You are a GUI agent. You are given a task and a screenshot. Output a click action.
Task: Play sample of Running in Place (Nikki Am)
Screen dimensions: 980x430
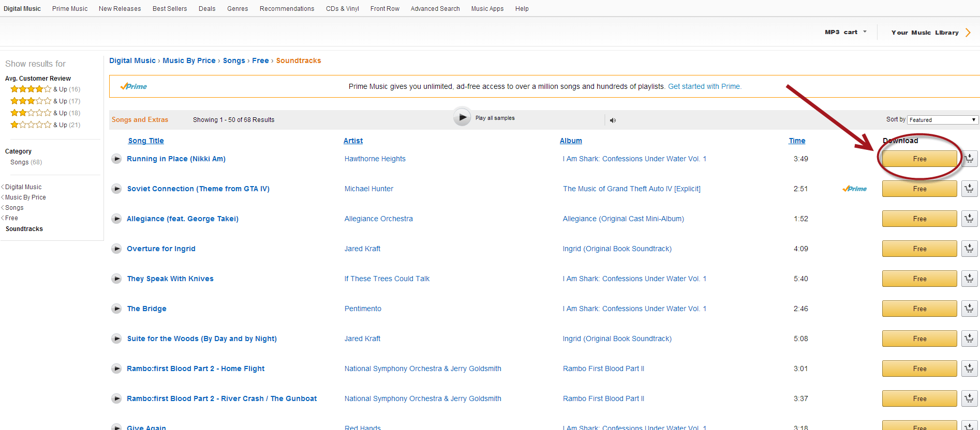(x=116, y=159)
